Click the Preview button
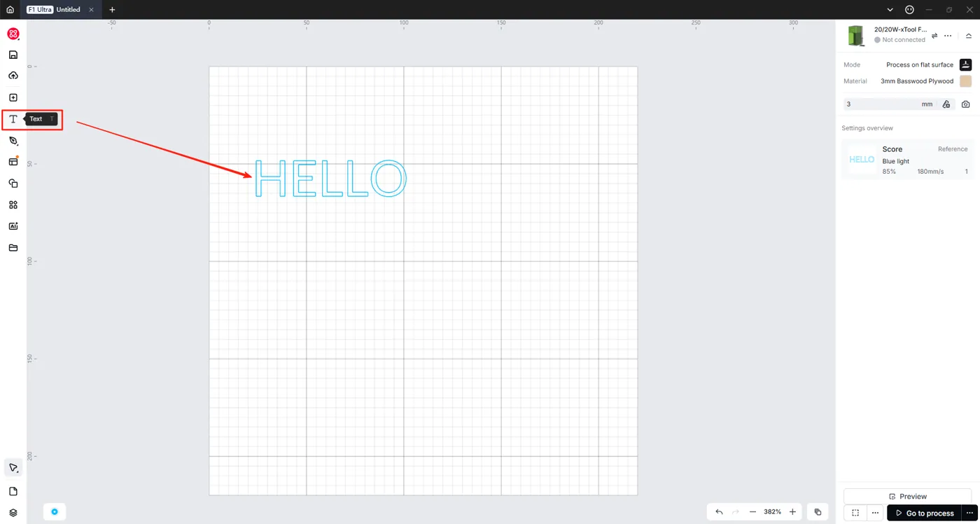The width and height of the screenshot is (980, 524). coord(907,496)
